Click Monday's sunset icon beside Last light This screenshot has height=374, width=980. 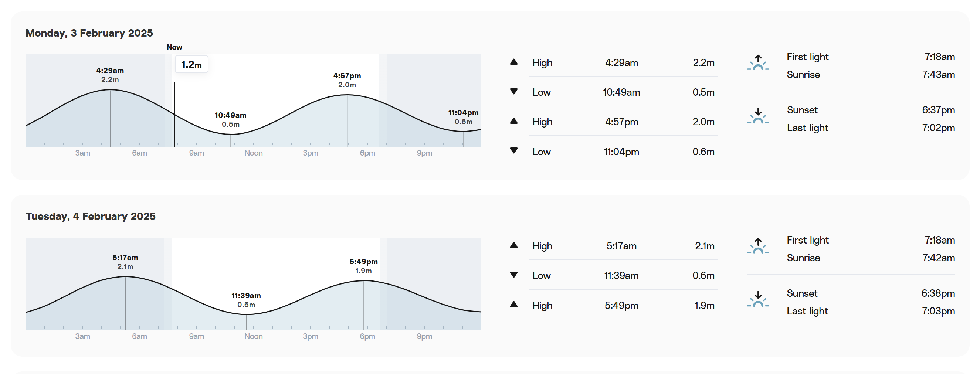pyautogui.click(x=758, y=116)
